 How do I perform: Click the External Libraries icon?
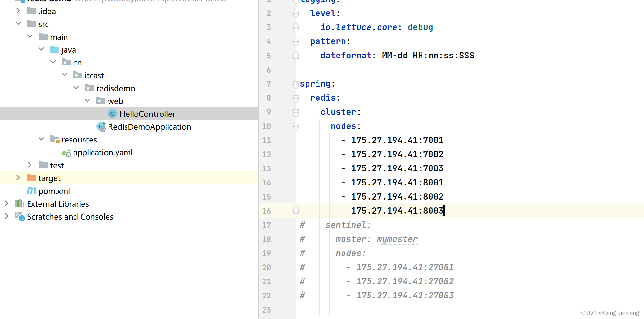20,203
